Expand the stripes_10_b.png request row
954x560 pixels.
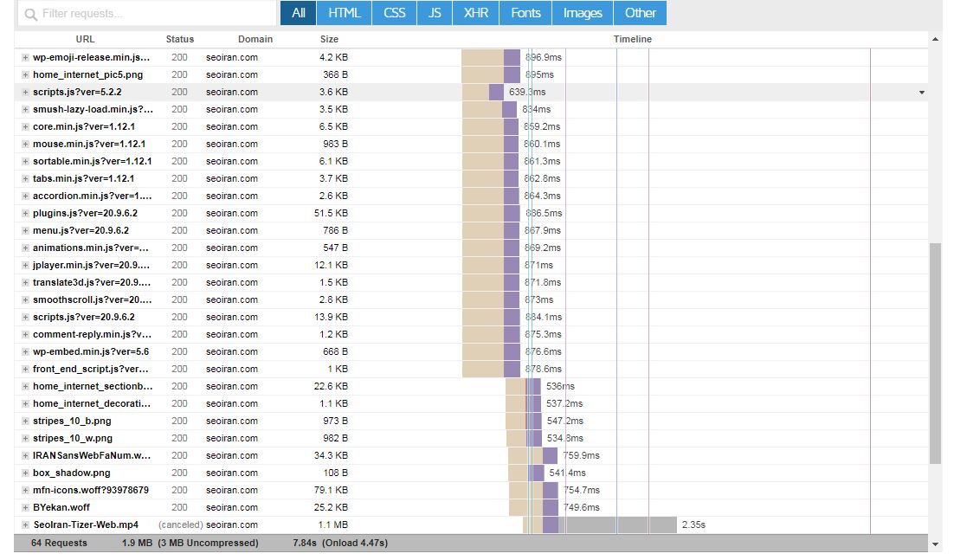[x=26, y=422]
